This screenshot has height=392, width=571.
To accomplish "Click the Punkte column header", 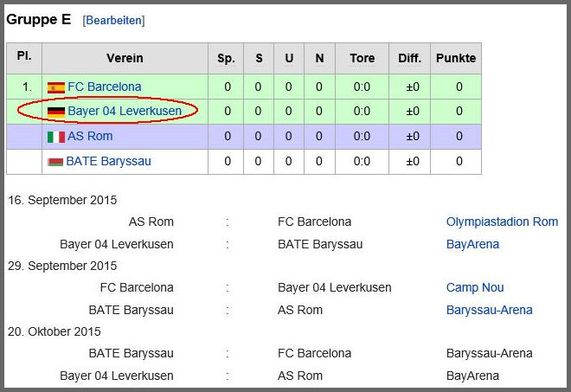I will point(455,59).
